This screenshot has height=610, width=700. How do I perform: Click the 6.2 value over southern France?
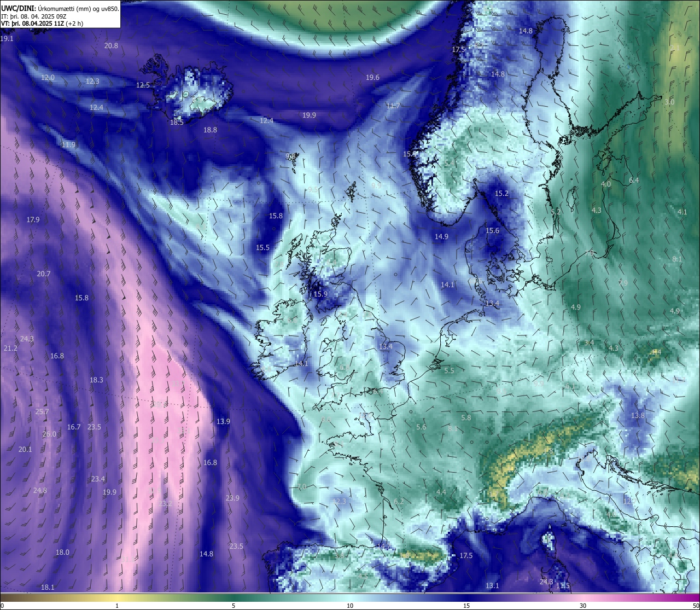(399, 502)
